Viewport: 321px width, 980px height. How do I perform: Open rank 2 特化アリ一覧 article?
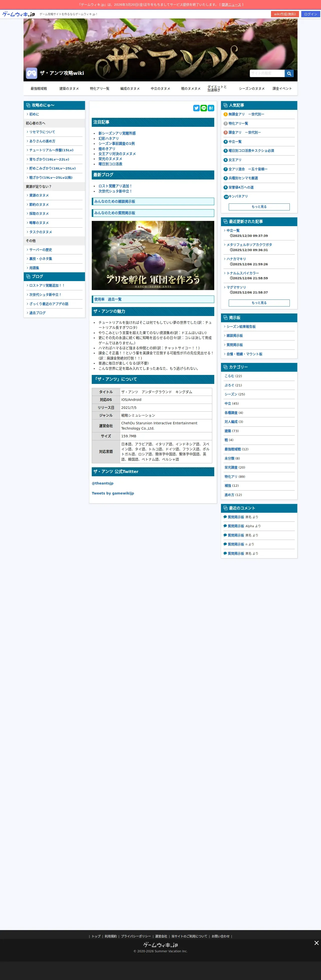pyautogui.click(x=238, y=123)
